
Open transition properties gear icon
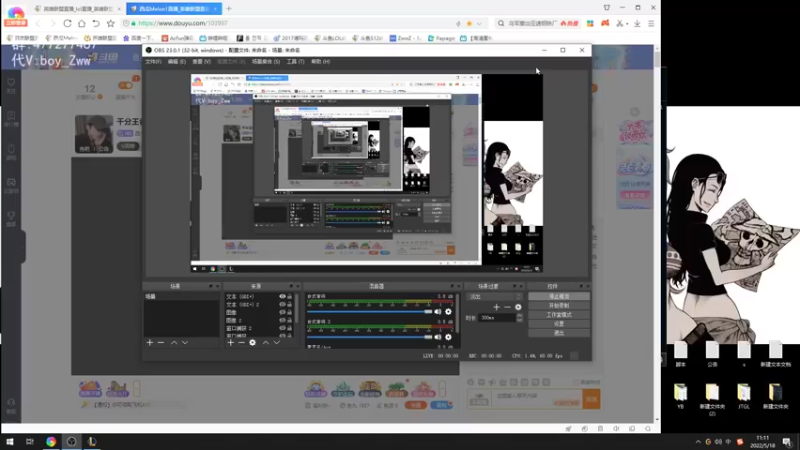(x=518, y=307)
